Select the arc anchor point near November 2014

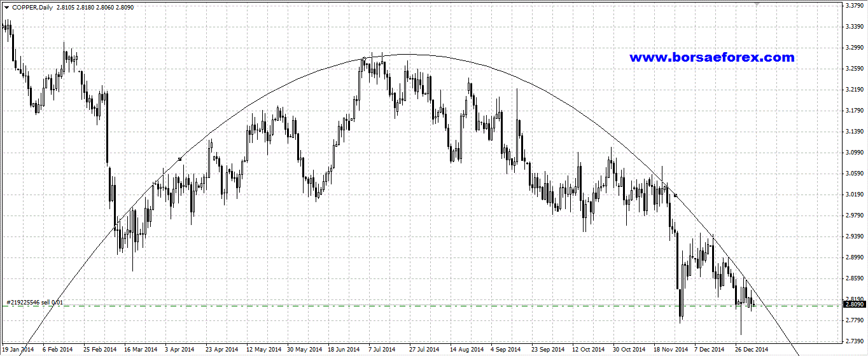pos(675,195)
